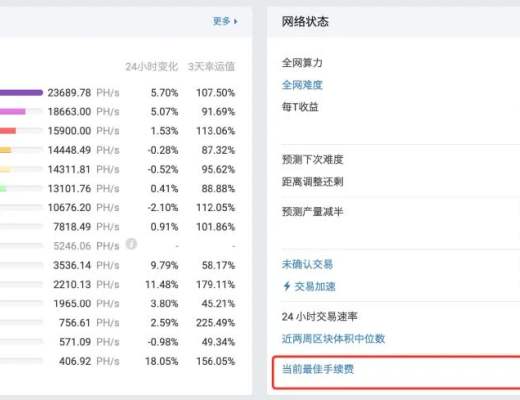
Task: Open the 未确认交易 link
Action: [x=307, y=264]
